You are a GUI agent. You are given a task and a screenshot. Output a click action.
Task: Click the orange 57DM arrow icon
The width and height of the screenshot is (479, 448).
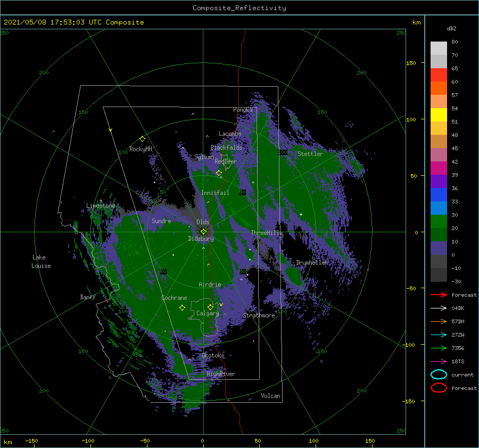coord(439,321)
